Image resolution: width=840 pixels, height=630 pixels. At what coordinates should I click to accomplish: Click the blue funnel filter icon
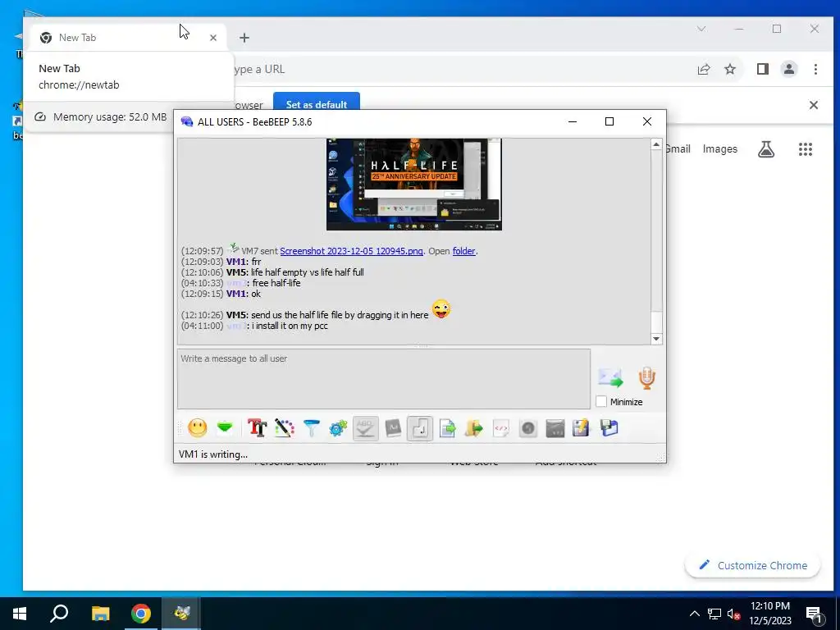pyautogui.click(x=311, y=428)
